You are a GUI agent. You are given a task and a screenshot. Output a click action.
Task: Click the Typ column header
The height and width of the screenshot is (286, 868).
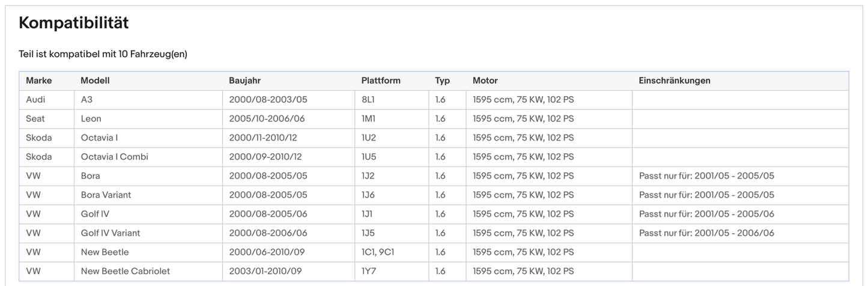(x=442, y=81)
